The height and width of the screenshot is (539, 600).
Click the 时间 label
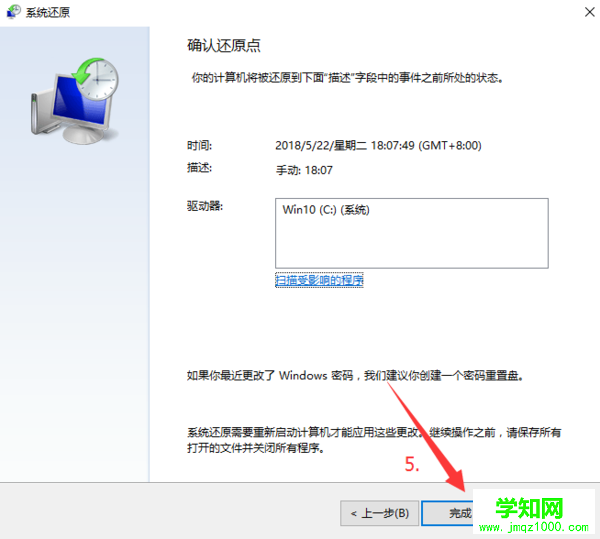pos(199,145)
